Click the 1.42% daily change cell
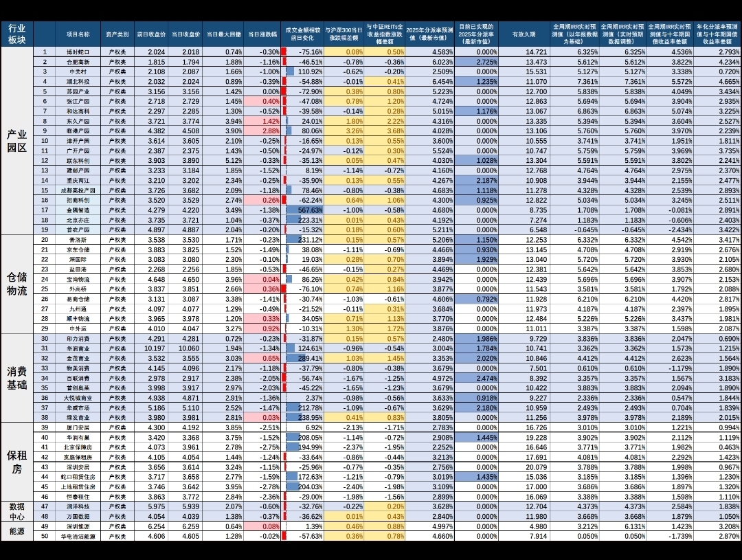Image resolution: width=742 pixels, height=560 pixels. point(262,121)
